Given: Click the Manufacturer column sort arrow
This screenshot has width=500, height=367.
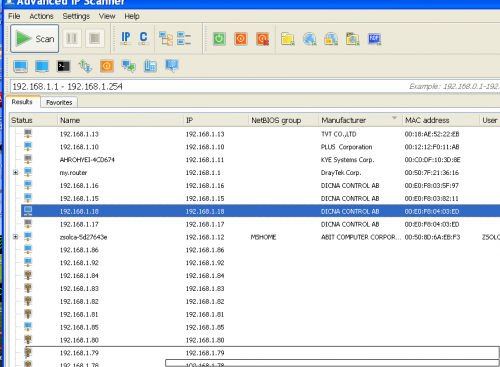Looking at the screenshot, I should click(x=394, y=118).
